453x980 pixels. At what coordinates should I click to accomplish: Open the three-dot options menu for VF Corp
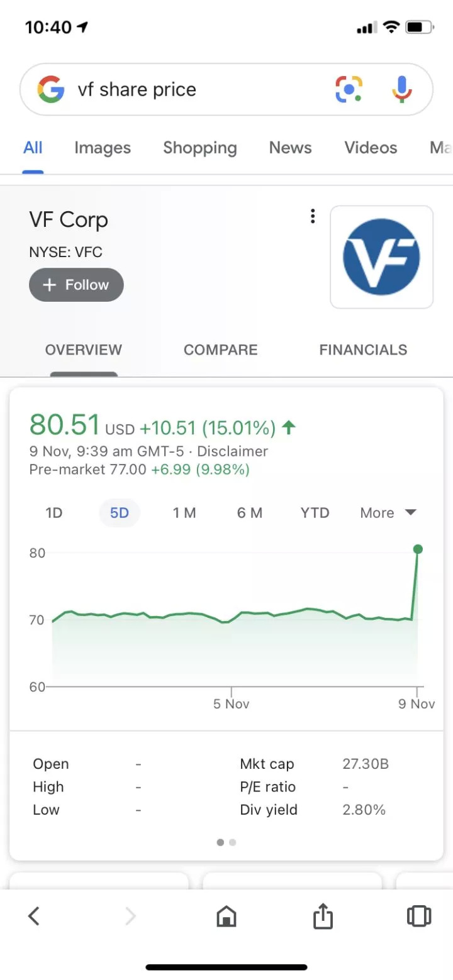[313, 217]
